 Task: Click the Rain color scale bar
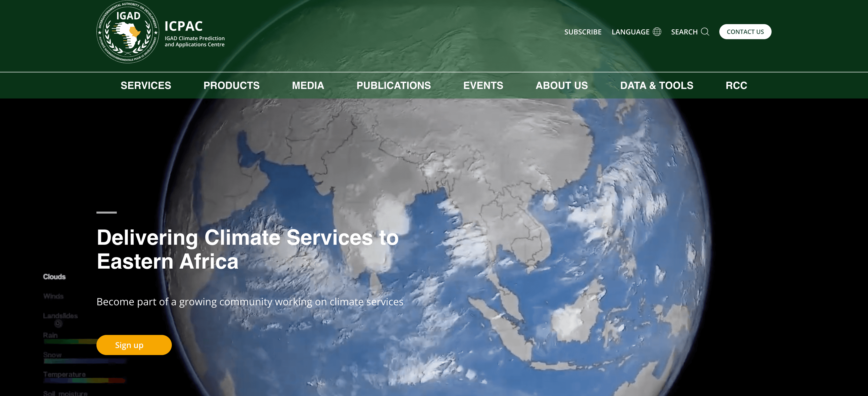pos(70,341)
